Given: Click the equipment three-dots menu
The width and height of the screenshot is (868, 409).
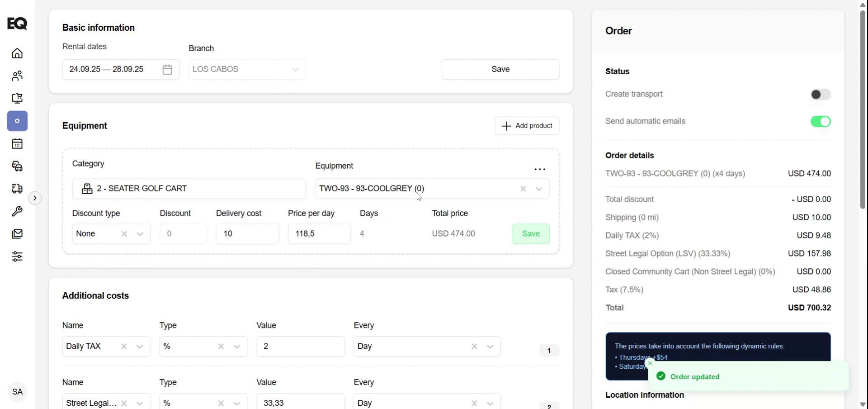Looking at the screenshot, I should (540, 169).
